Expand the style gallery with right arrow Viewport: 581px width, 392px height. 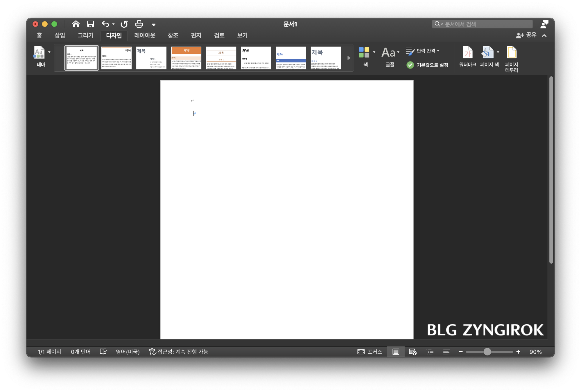[349, 58]
